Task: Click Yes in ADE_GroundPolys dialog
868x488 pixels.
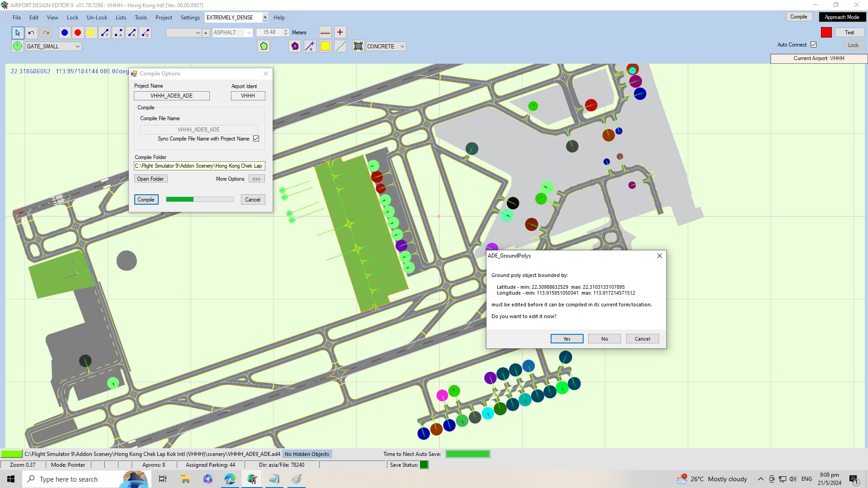Action: (x=567, y=339)
